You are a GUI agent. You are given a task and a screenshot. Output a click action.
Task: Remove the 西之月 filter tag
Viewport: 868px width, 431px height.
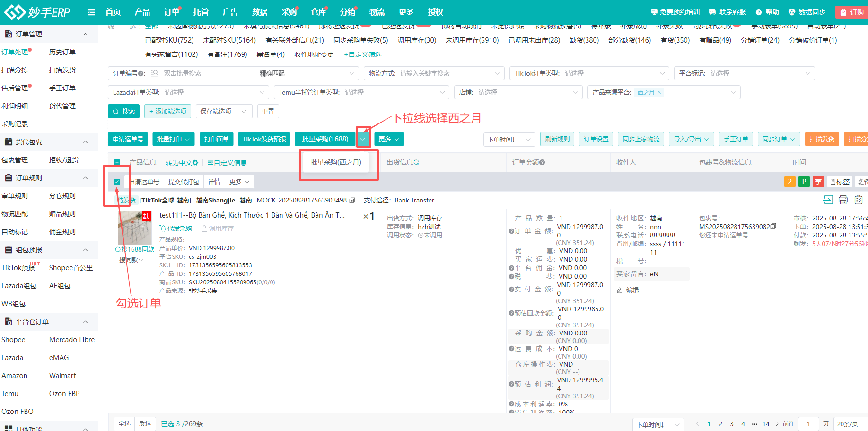[659, 92]
